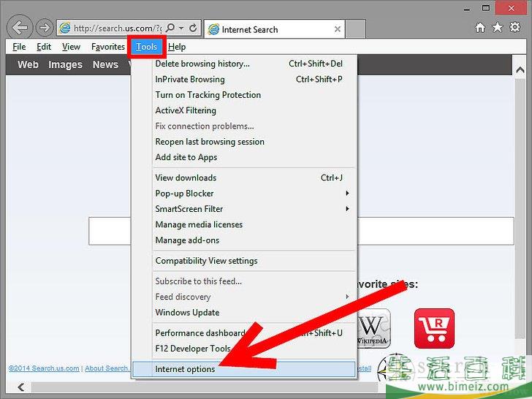Refresh the page with the reload icon

(x=193, y=28)
